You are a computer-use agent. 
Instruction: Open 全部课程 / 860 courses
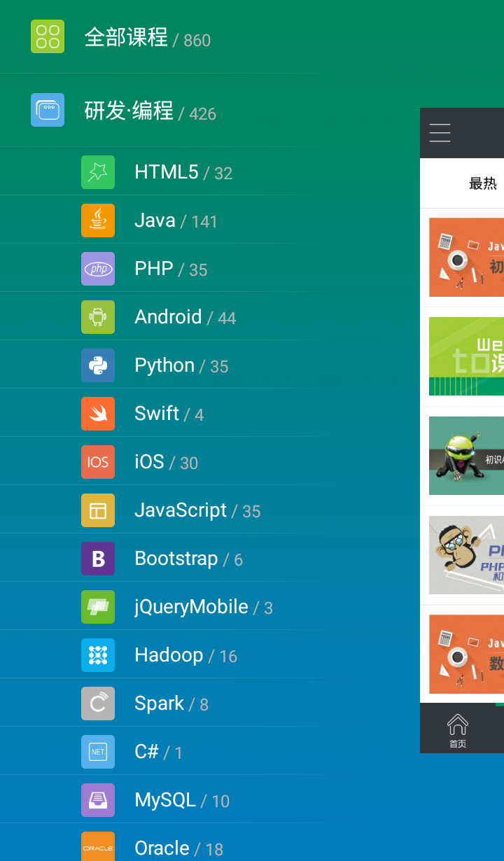(148, 38)
